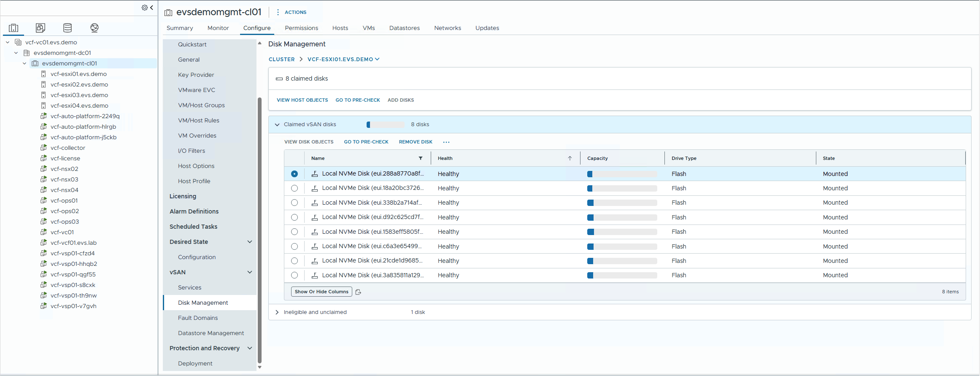Screen dimensions: 980x376
Task: Open the Permissions tab
Action: 301,28
